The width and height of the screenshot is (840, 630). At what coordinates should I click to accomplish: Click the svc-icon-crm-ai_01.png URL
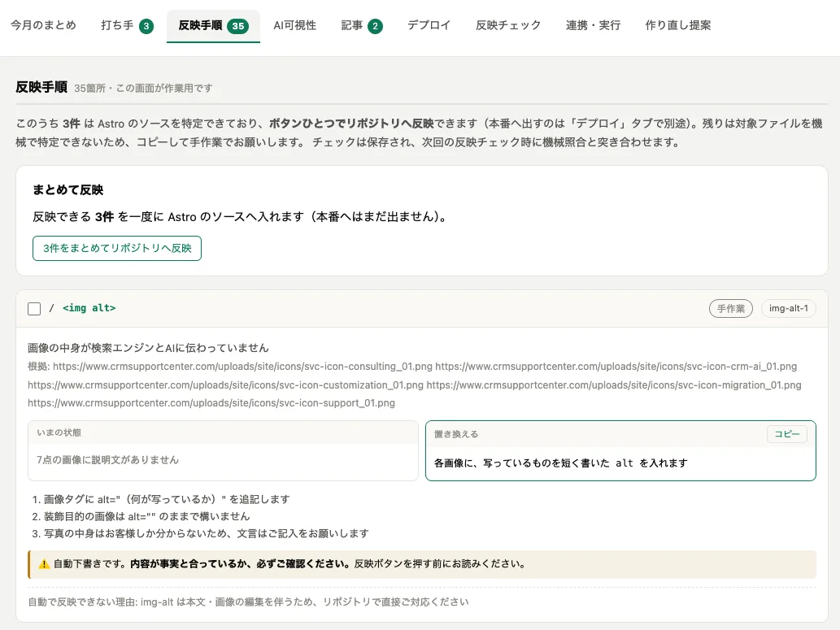tap(616, 367)
